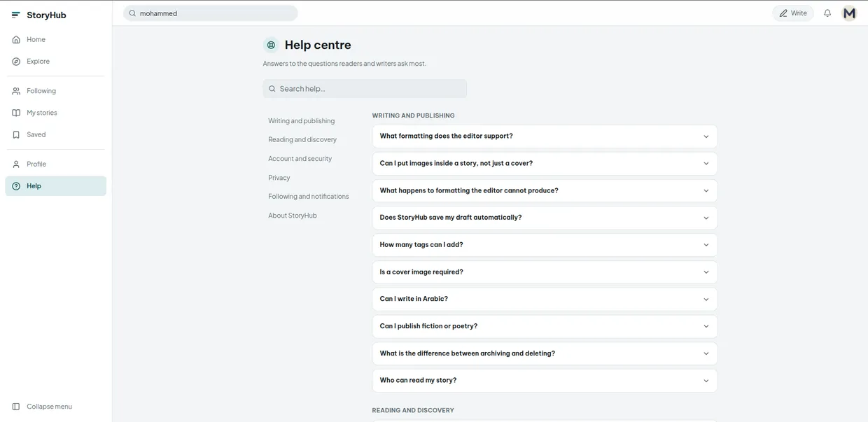Click the Home house icon
This screenshot has width=868, height=422.
(x=16, y=39)
